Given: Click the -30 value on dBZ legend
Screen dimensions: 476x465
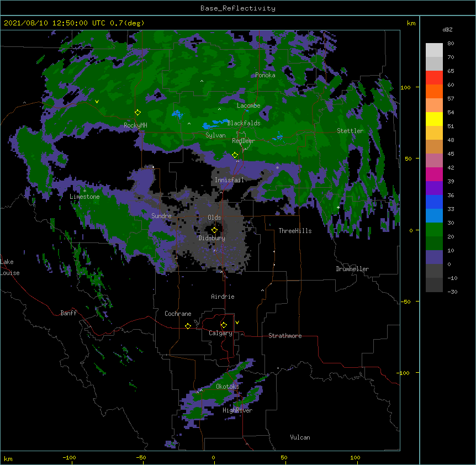Looking at the screenshot, I should point(452,292).
